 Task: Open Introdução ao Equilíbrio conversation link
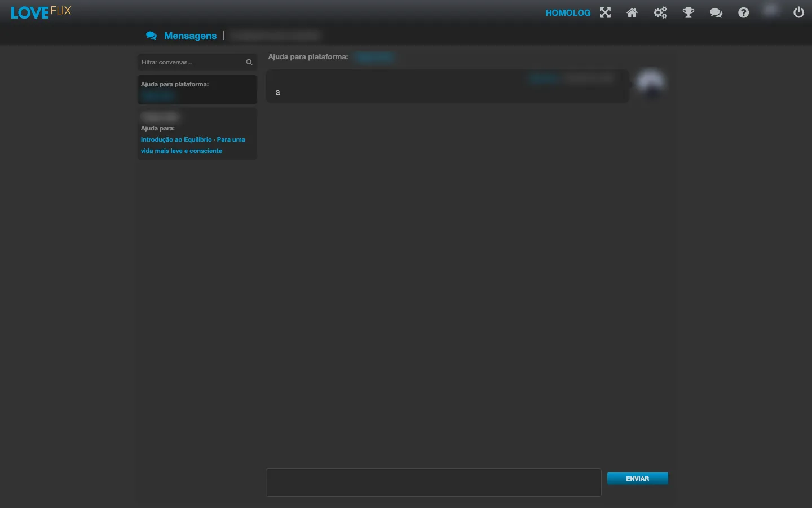(193, 145)
